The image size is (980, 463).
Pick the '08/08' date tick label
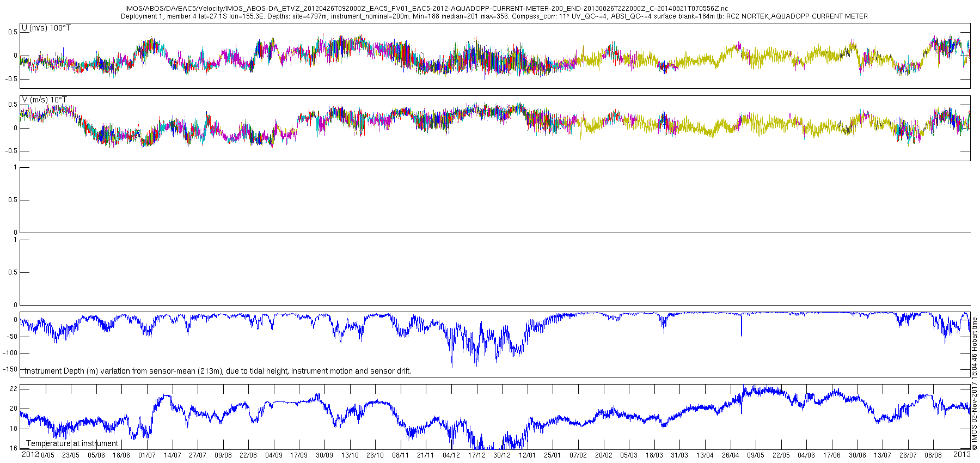pos(933,455)
